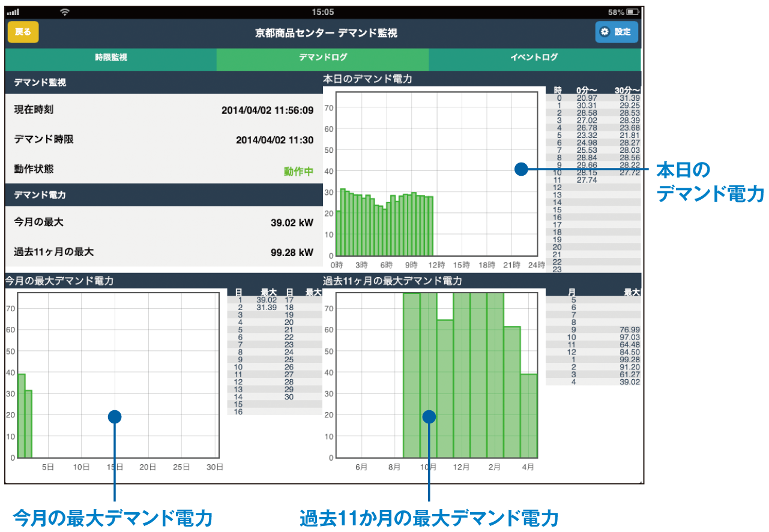Tap the 今月 daily maximum demand chart

118,375
